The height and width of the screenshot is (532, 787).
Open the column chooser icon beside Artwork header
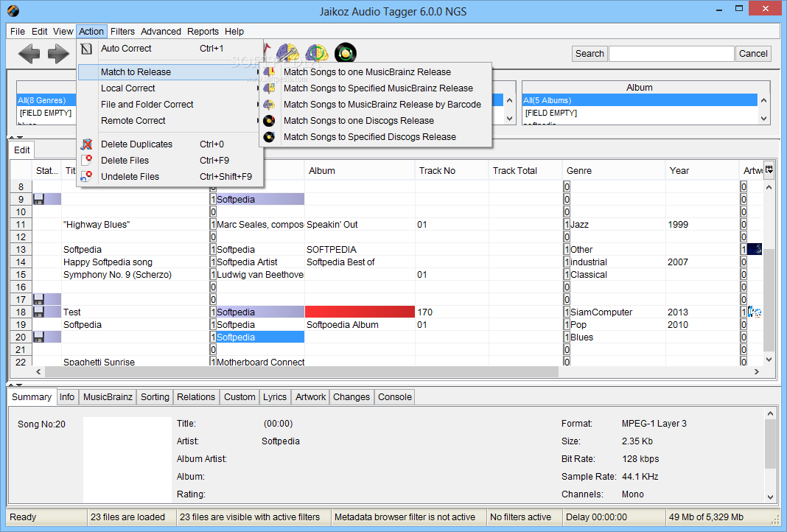(769, 169)
